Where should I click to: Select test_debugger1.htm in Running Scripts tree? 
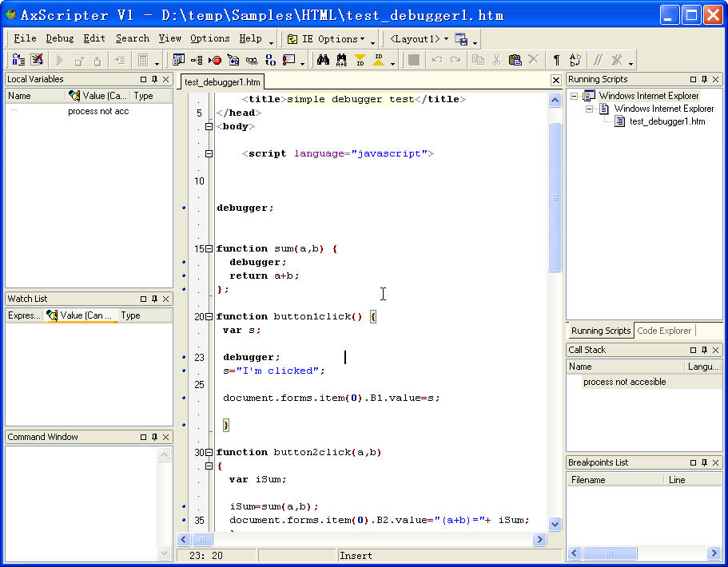click(x=666, y=121)
